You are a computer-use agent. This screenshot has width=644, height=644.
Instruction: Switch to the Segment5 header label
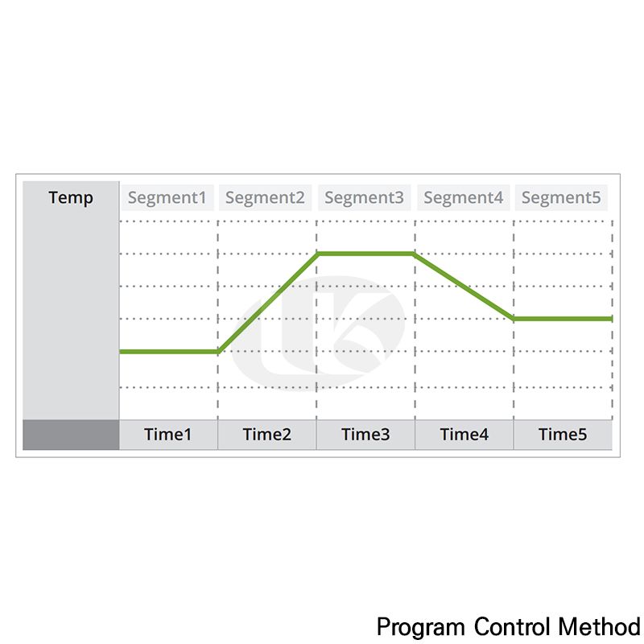(561, 197)
